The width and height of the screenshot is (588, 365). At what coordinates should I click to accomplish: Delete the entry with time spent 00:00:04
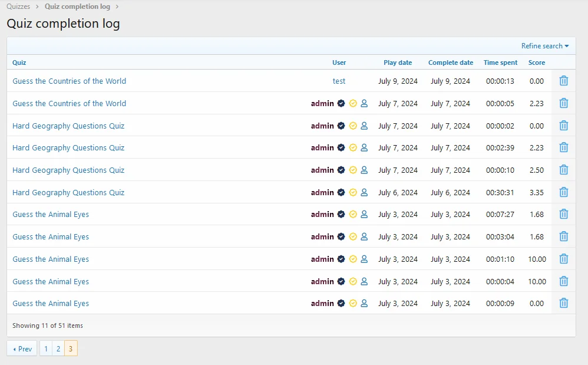coord(563,281)
